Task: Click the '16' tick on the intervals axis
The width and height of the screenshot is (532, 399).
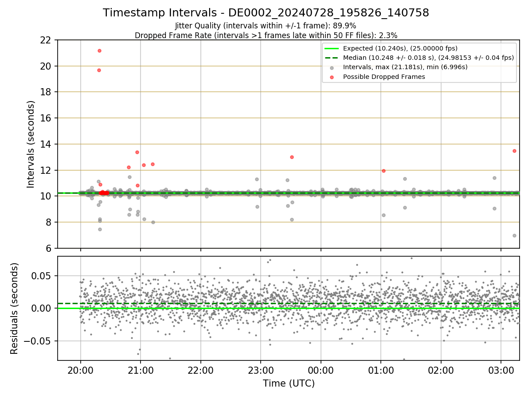Action: (x=46, y=118)
